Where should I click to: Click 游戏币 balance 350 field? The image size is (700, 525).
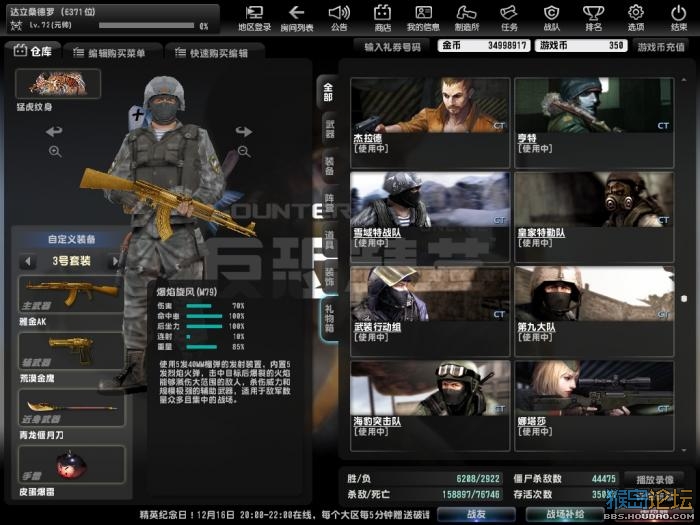581,46
